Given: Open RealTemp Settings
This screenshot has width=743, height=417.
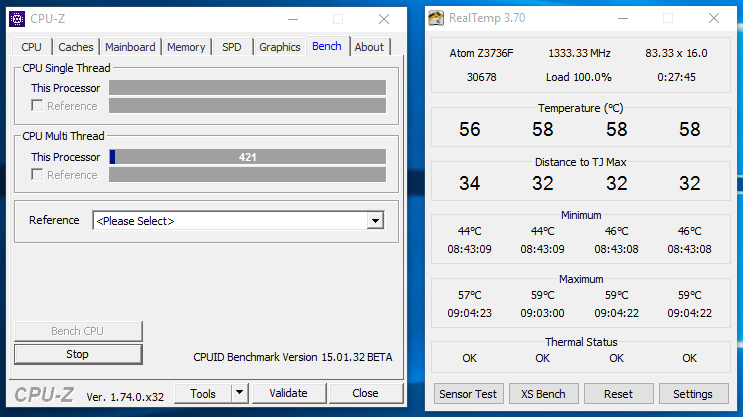Looking at the screenshot, I should (x=693, y=394).
